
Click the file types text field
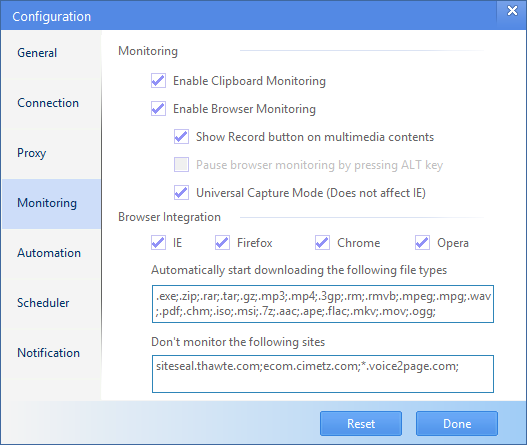coord(323,304)
